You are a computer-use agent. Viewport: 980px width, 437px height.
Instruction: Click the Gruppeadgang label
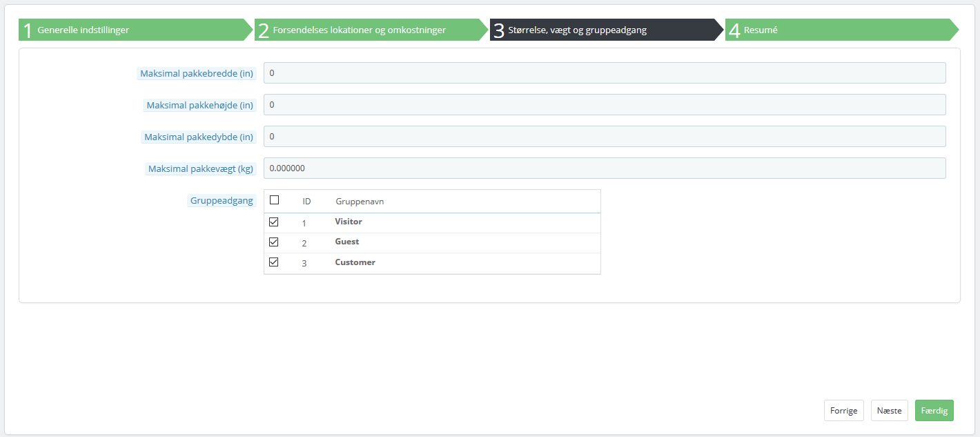coord(222,201)
